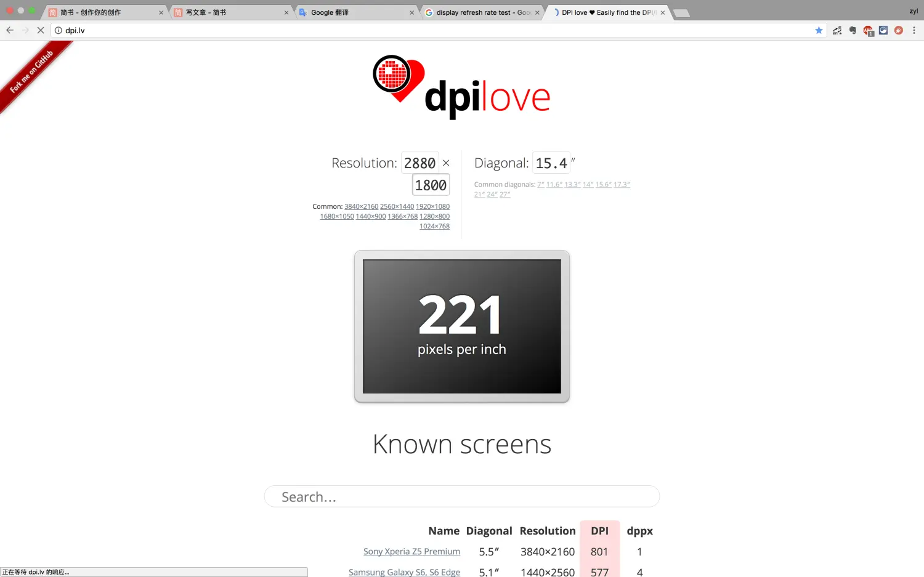Click the first extension icon after the star
The height and width of the screenshot is (577, 924).
point(837,30)
